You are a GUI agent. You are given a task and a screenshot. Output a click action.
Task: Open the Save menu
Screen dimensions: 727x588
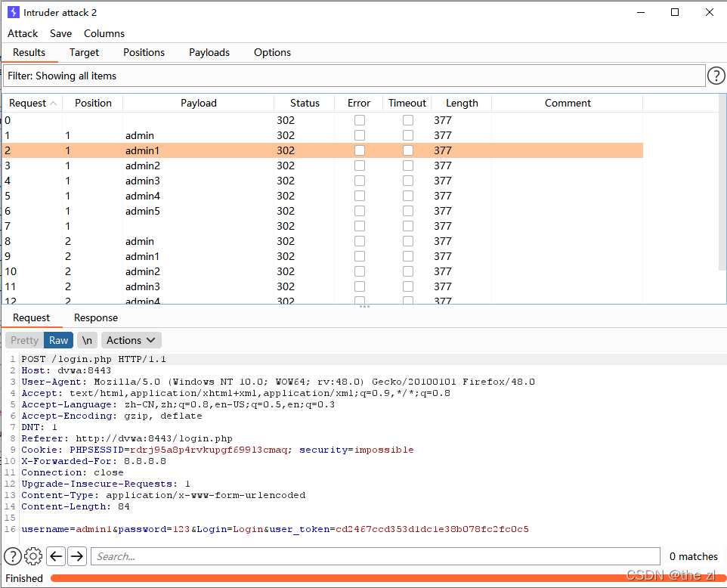coord(60,33)
